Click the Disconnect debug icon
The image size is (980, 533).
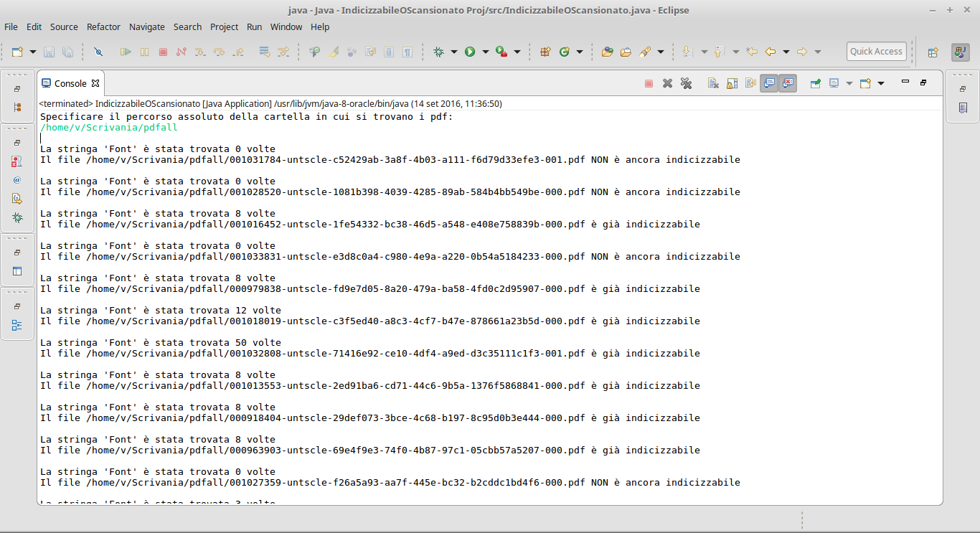[x=182, y=52]
